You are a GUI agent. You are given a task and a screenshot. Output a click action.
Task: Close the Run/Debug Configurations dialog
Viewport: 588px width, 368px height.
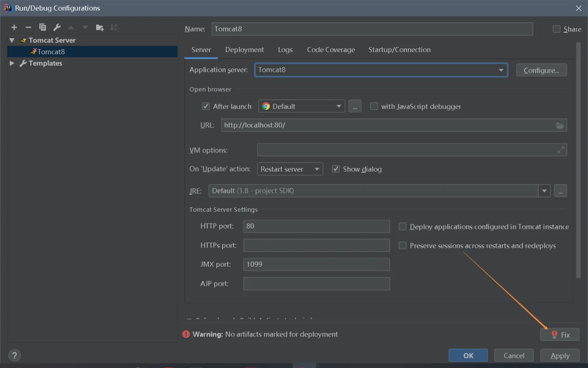(x=578, y=8)
